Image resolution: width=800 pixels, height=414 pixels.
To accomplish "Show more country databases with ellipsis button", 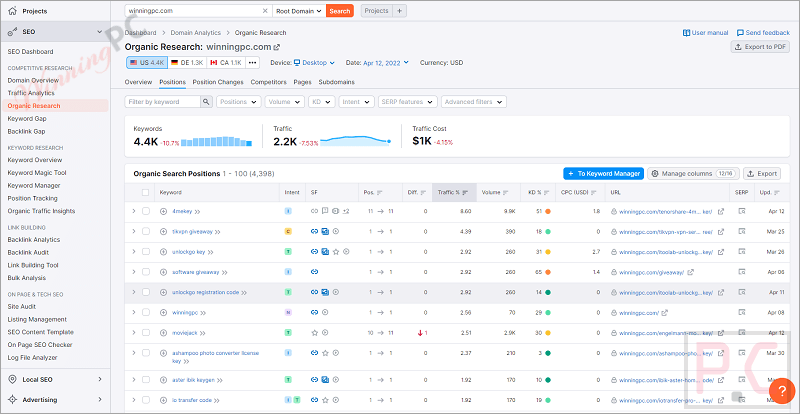I will [x=253, y=63].
